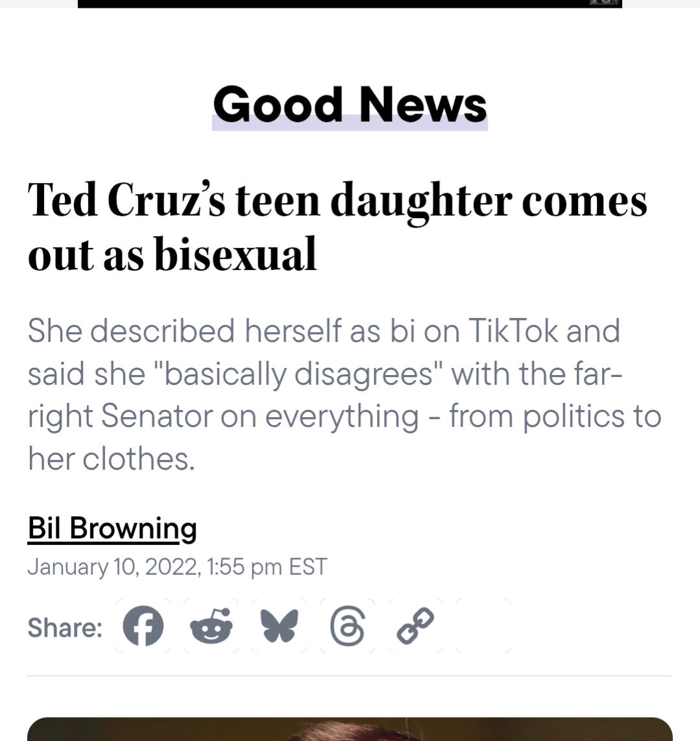Click the word "TikTok" in the summary
700x741 pixels.
tap(513, 331)
